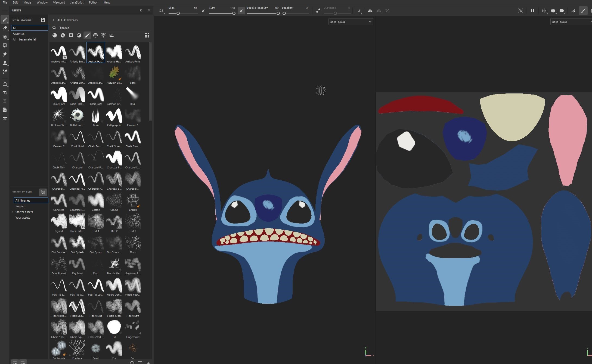
Task: Open Base color dropdown in 3D viewport
Action: [x=350, y=22]
